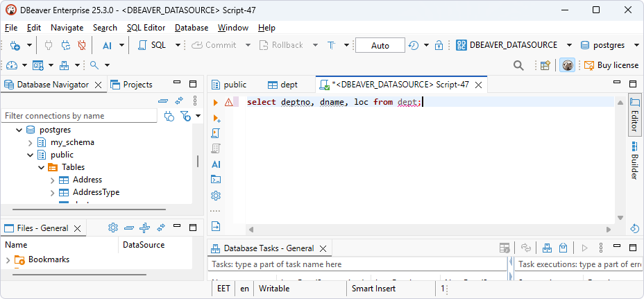Viewport: 644px width, 299px height.
Task: Click the transaction mode T icon
Action: coord(332,45)
